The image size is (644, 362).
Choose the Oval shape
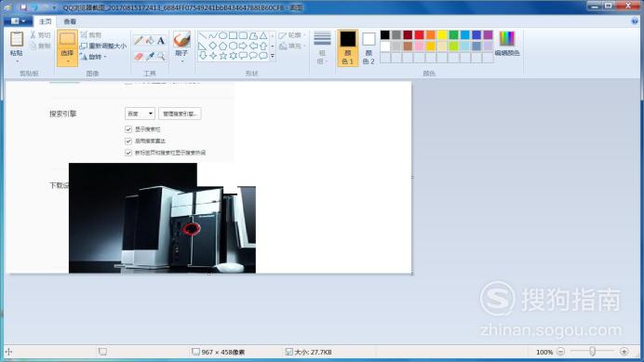click(223, 35)
